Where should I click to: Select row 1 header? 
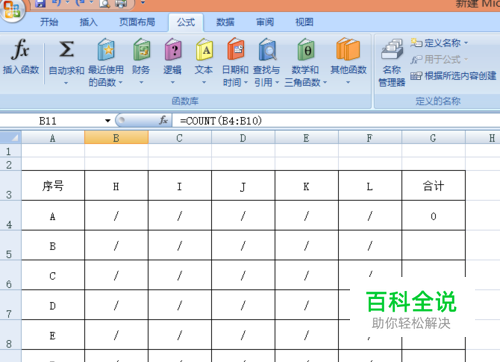click(x=10, y=151)
